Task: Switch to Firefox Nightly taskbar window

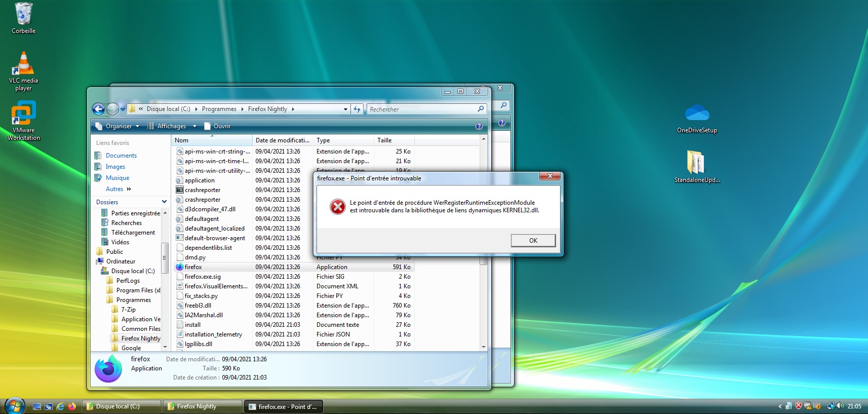Action: (x=203, y=406)
